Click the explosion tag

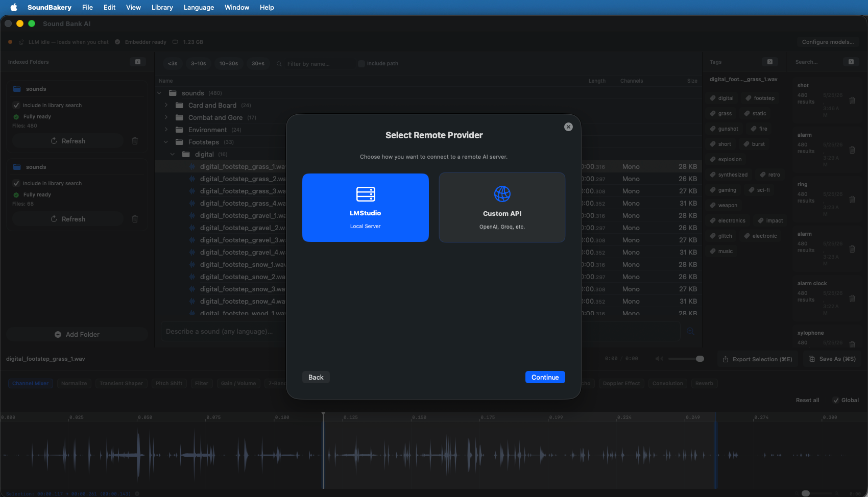(x=726, y=159)
